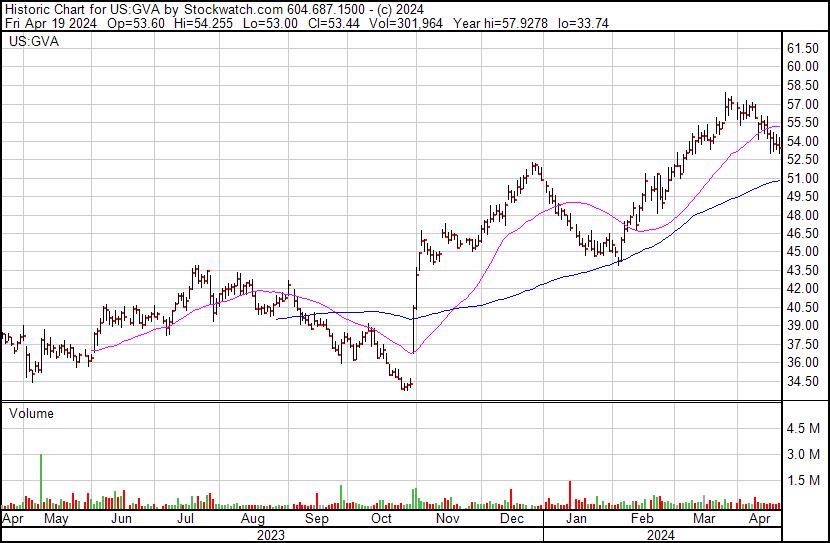Click the Volume panel title

[31, 413]
